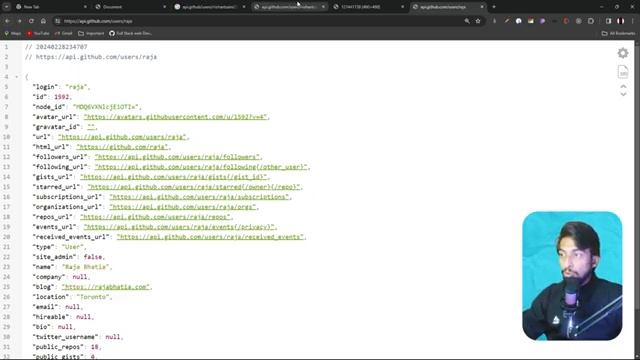640x360 pixels.
Task: Click the pen extension icon in toolbar
Action: click(507, 21)
